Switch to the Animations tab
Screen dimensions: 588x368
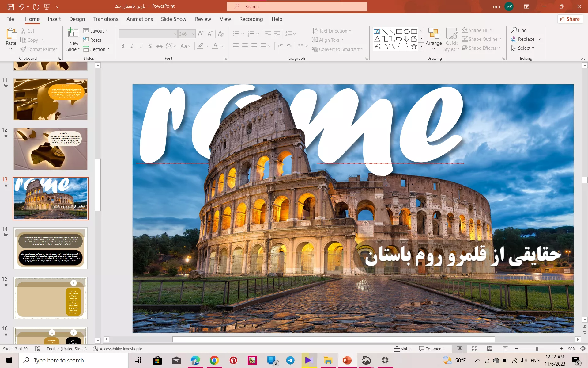click(x=140, y=19)
